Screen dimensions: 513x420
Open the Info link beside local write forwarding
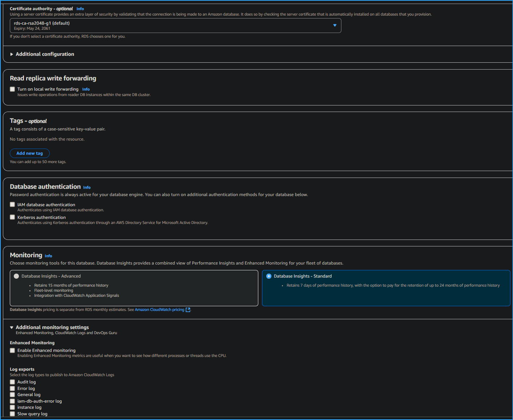click(x=86, y=89)
